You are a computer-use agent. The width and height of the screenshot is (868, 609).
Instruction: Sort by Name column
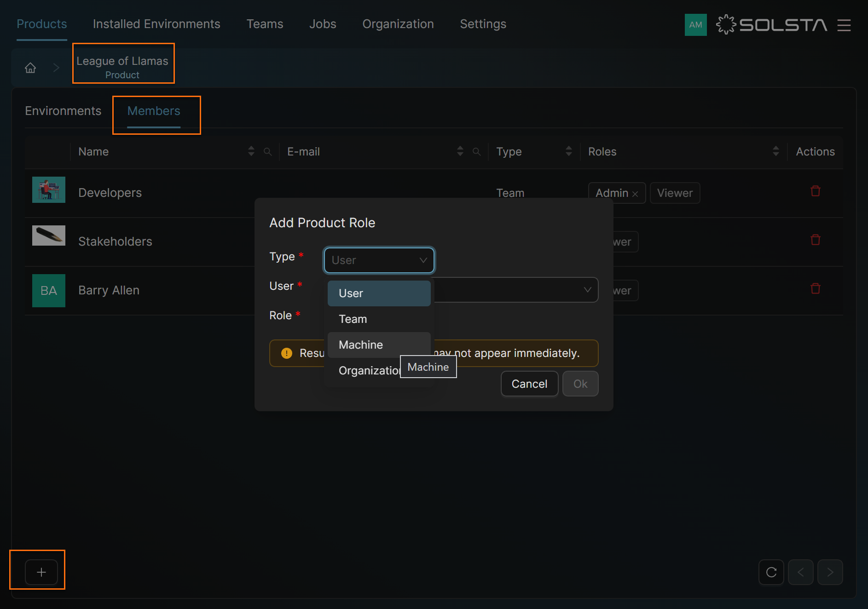[x=251, y=151]
